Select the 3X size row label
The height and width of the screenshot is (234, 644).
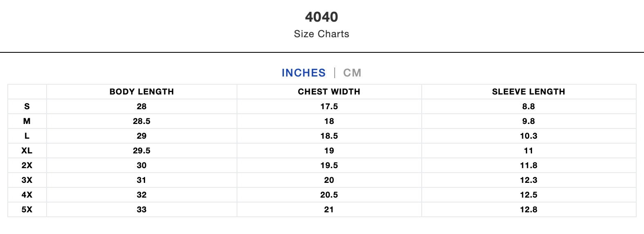click(x=27, y=180)
